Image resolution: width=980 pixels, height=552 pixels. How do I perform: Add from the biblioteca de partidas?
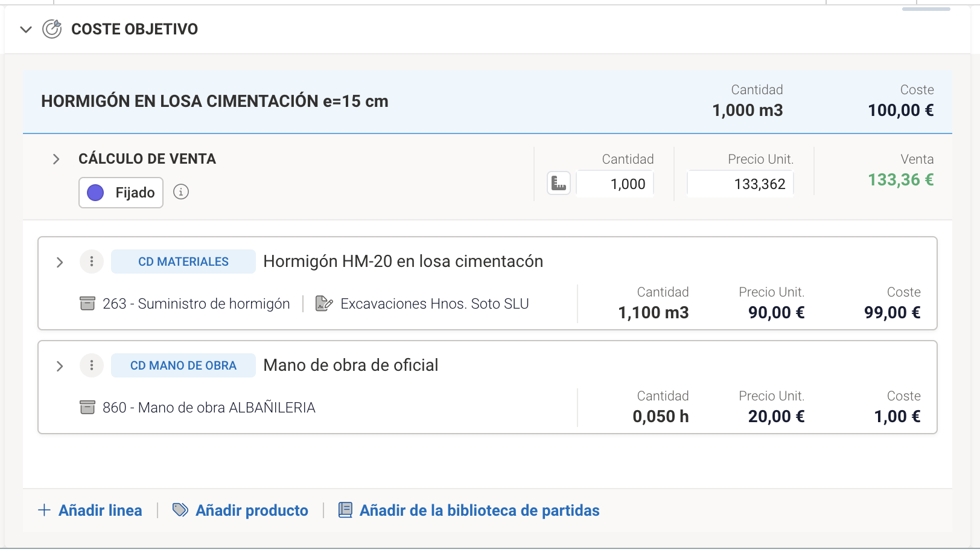click(469, 510)
